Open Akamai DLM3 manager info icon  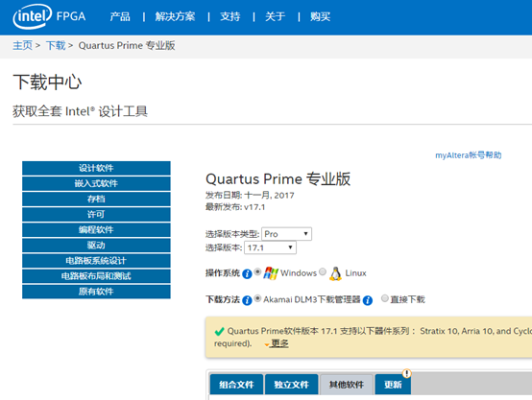pyautogui.click(x=368, y=300)
